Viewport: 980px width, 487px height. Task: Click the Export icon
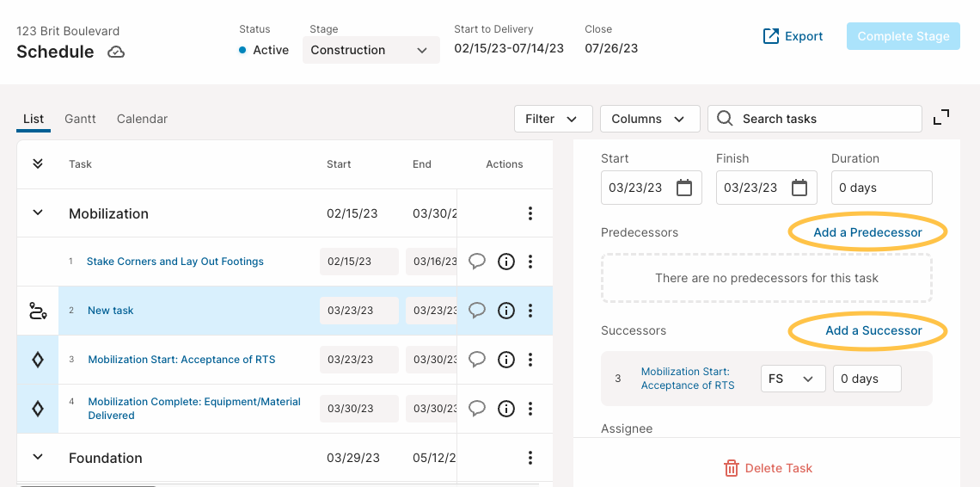(x=771, y=36)
